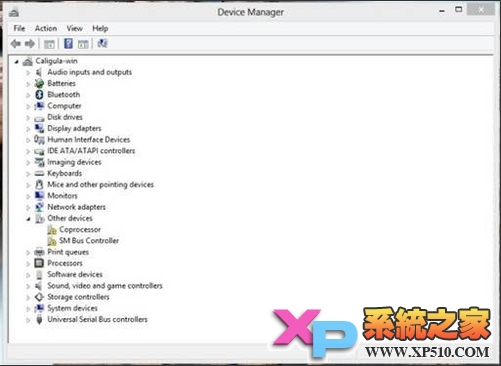Click the Storage controllers icon
Screen dimensions: 501x366
pyautogui.click(x=39, y=297)
